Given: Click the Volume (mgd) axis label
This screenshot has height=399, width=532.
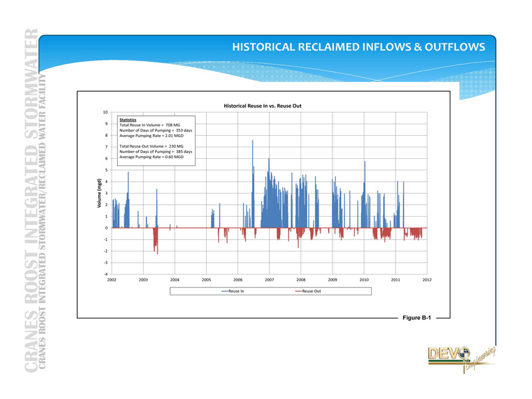Looking at the screenshot, I should pyautogui.click(x=99, y=193).
